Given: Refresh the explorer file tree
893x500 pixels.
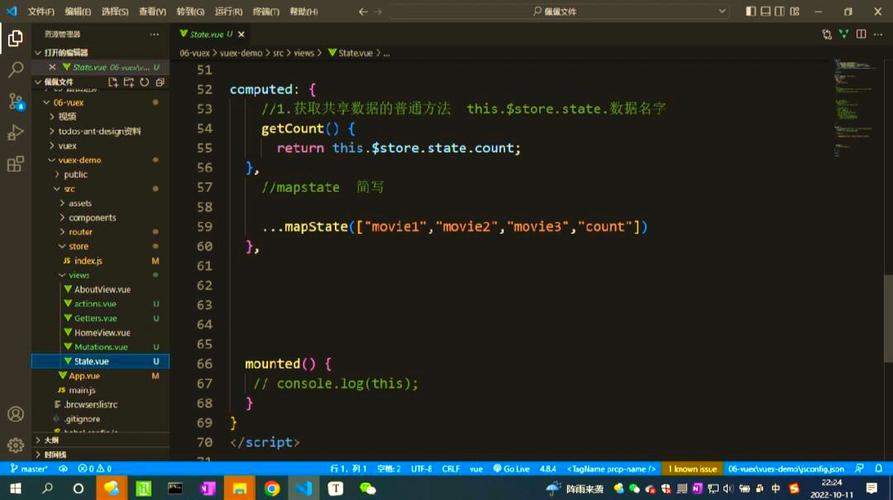Looking at the screenshot, I should click(x=144, y=82).
